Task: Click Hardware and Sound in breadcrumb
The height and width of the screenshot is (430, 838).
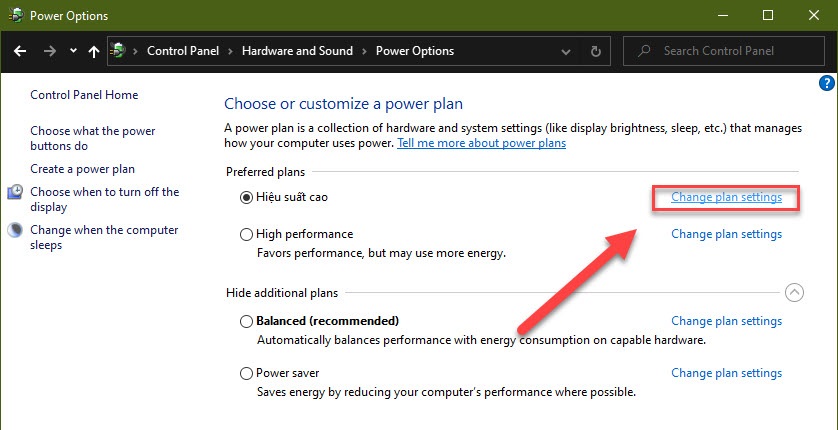Action: click(x=297, y=51)
